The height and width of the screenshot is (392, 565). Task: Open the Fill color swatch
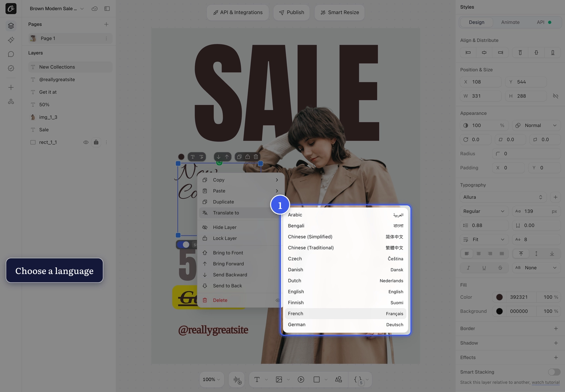[x=499, y=297]
